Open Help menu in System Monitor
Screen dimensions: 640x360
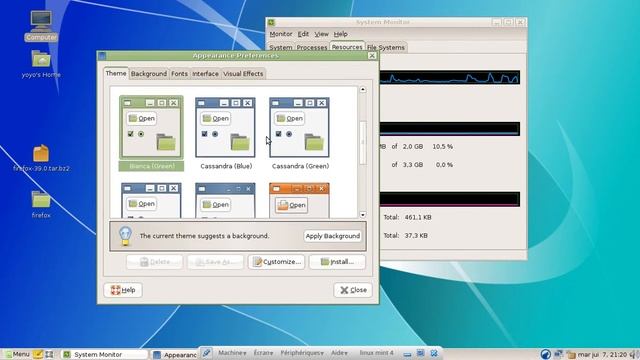(340, 34)
